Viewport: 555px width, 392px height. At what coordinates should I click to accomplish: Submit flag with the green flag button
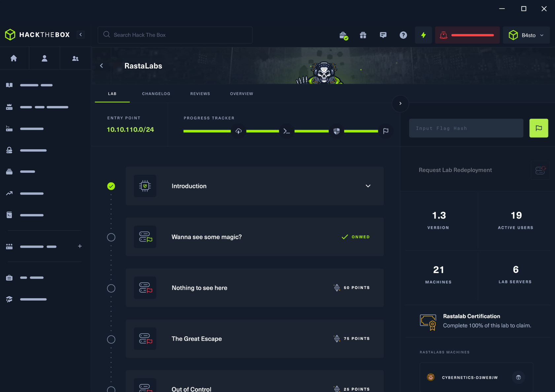tap(539, 128)
